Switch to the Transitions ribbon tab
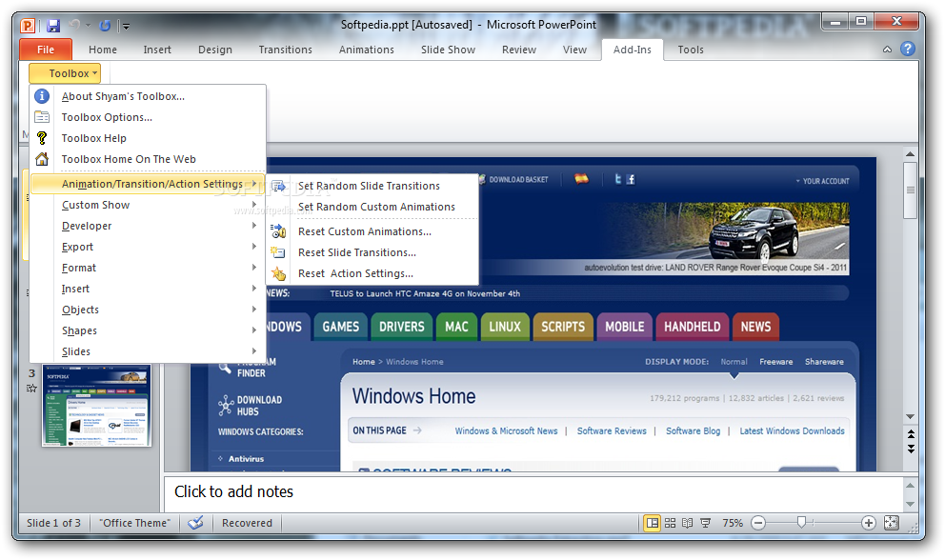Viewport: 945px width, 560px height. point(285,50)
